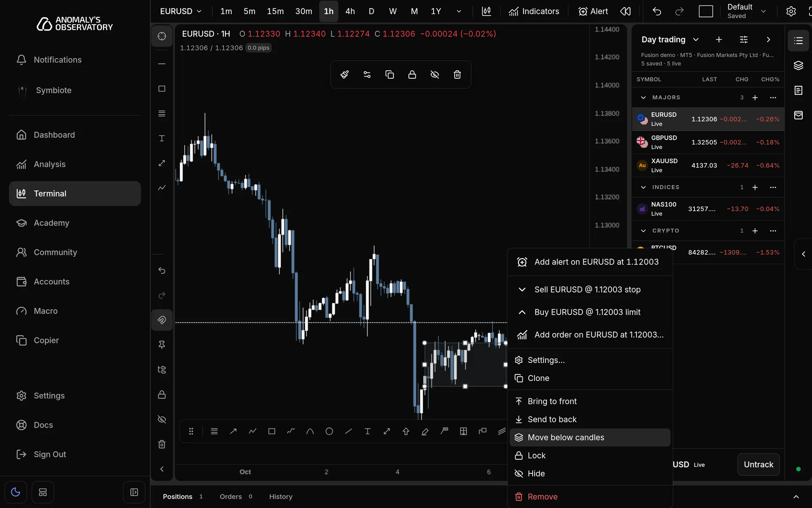Toggle lock in floating drawing toolbar
This screenshot has width=812, height=508.
(x=412, y=75)
